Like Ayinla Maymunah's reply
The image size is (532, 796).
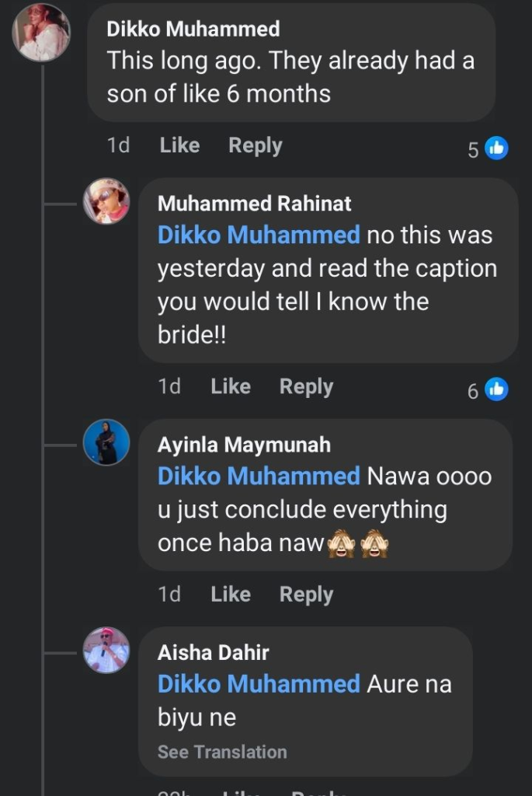click(x=231, y=594)
